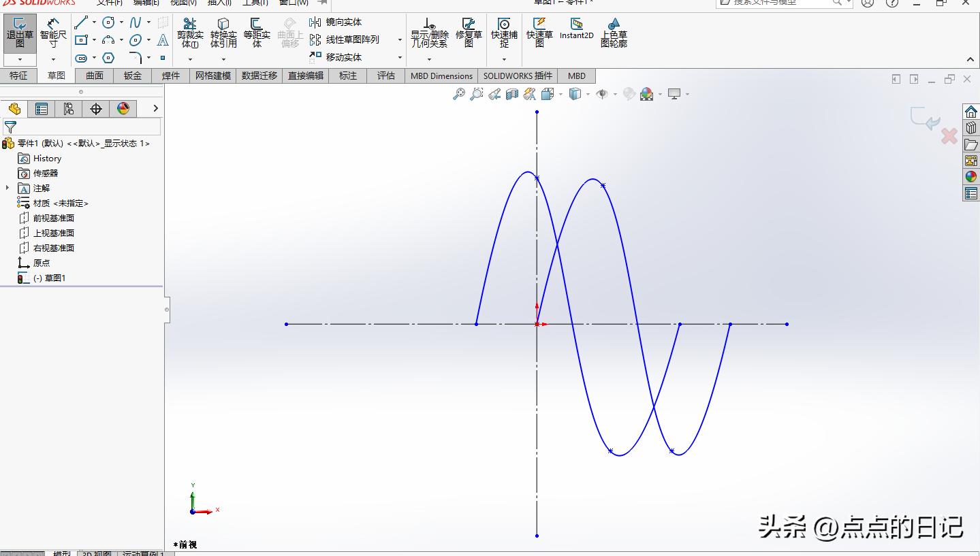The image size is (980, 556).
Task: Click Convert Entities (转换实体引用) tool
Action: (x=223, y=33)
